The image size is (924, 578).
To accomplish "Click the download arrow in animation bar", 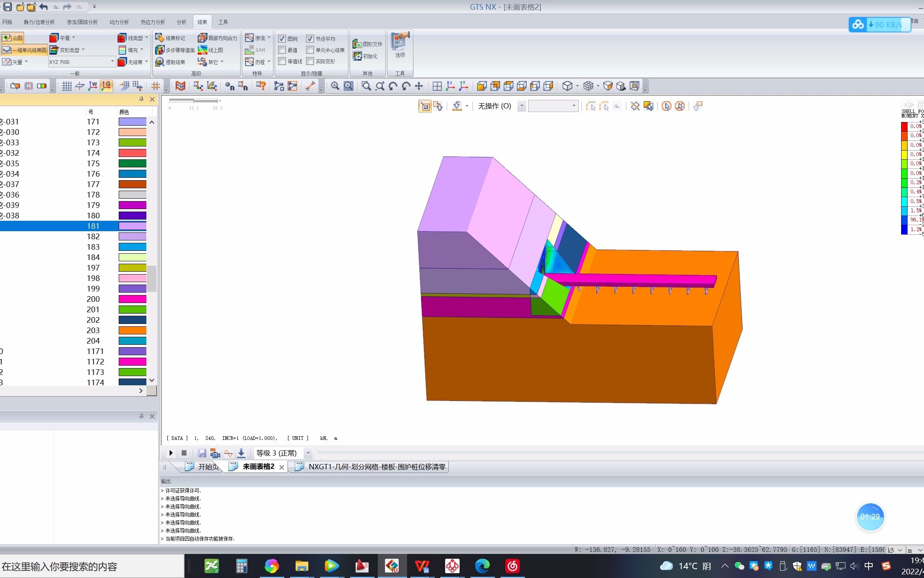I will coord(241,453).
